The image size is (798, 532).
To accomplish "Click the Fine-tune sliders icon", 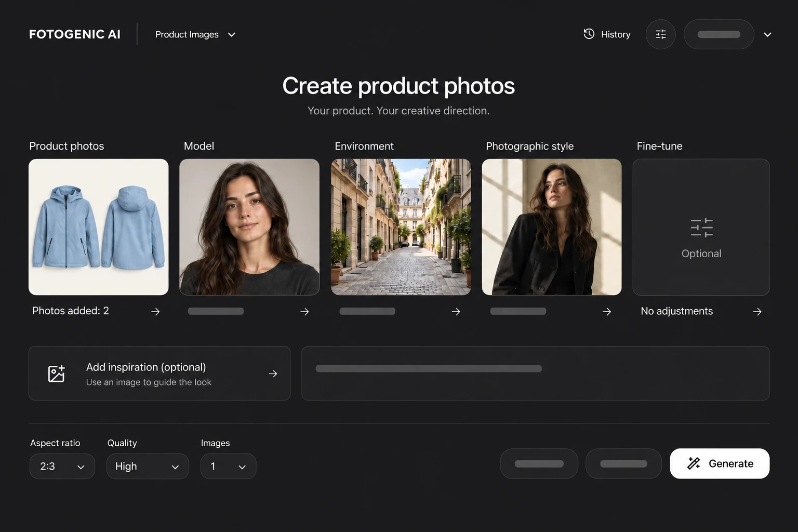I will (x=701, y=228).
